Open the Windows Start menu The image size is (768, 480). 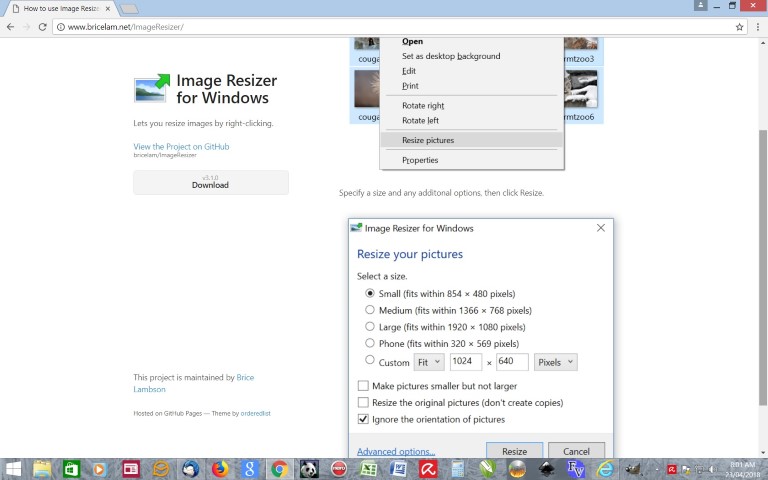[12, 469]
